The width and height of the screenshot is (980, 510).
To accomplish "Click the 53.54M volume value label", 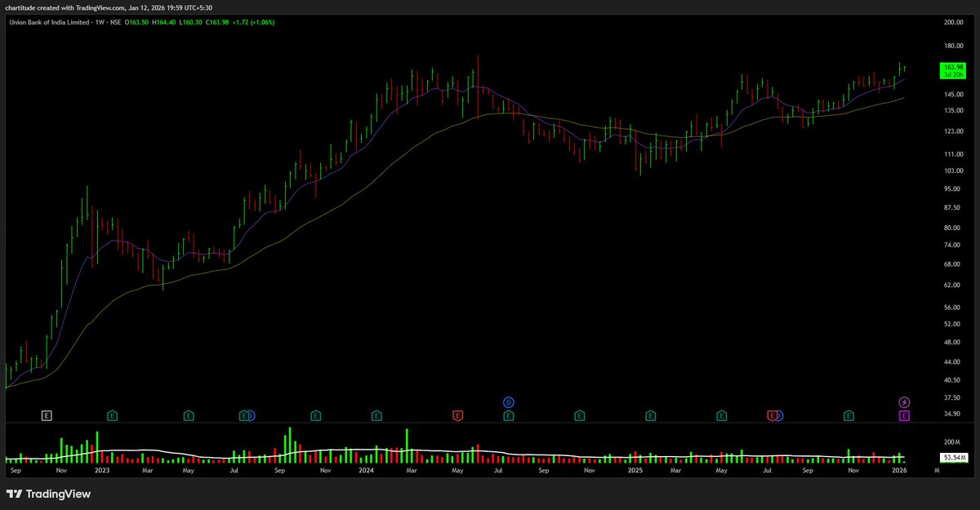I will click(x=953, y=458).
